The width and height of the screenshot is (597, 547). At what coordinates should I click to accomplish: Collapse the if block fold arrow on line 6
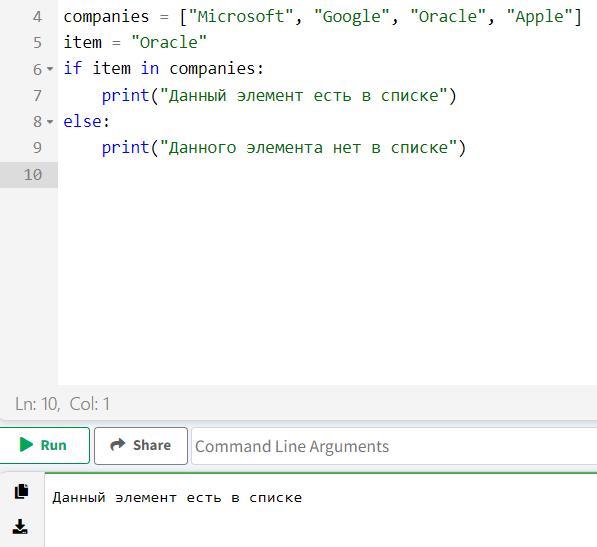(x=50, y=69)
